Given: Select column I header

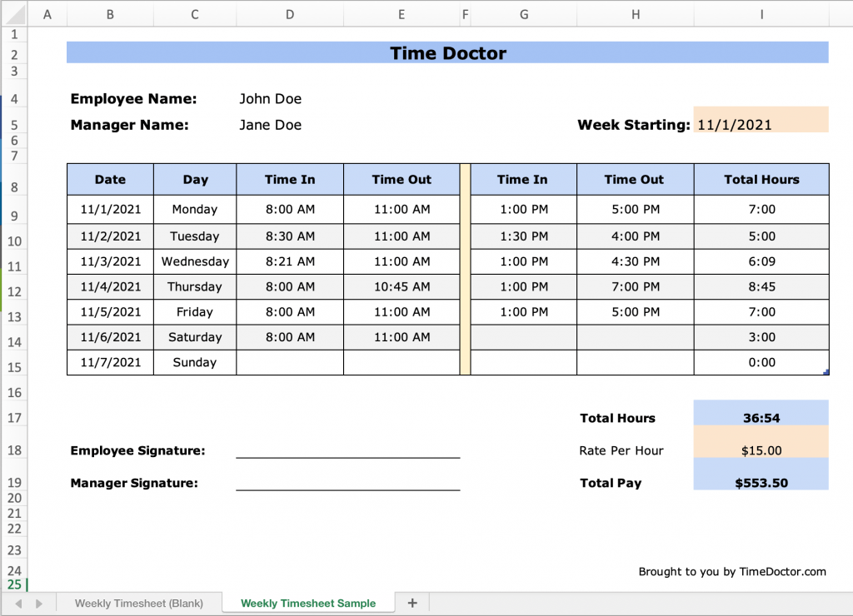Looking at the screenshot, I should (761, 14).
